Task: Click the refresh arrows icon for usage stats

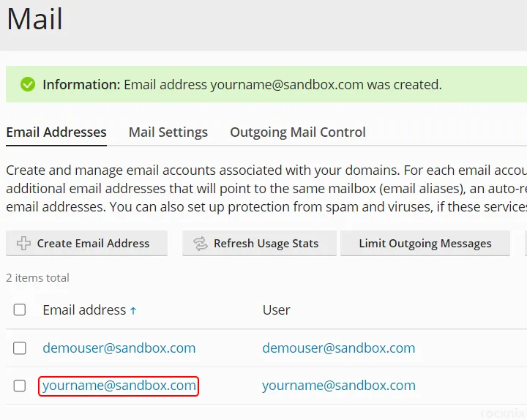Action: pos(201,244)
